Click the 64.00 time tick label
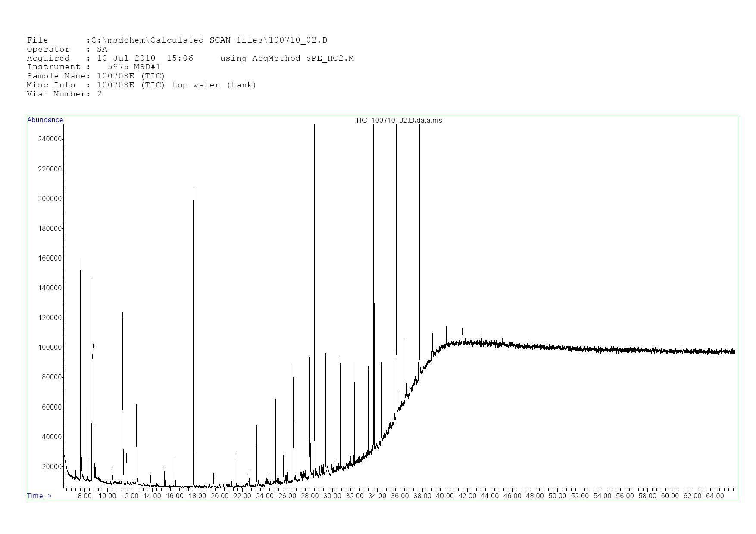Image resolution: width=756 pixels, height=534 pixels. [x=715, y=496]
